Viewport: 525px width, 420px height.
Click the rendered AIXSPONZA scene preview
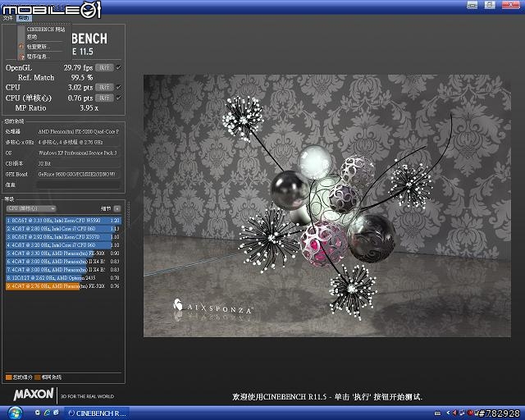(x=327, y=206)
